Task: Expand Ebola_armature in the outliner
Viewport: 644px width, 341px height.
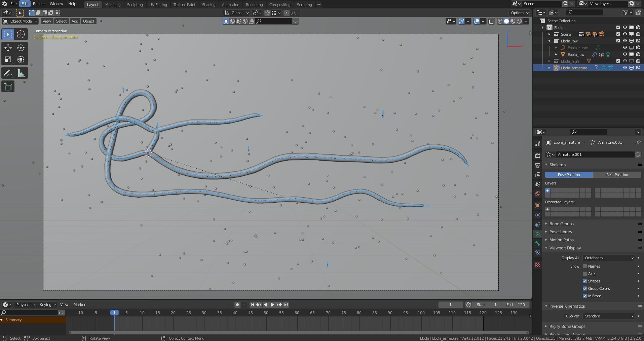Action: tap(550, 68)
